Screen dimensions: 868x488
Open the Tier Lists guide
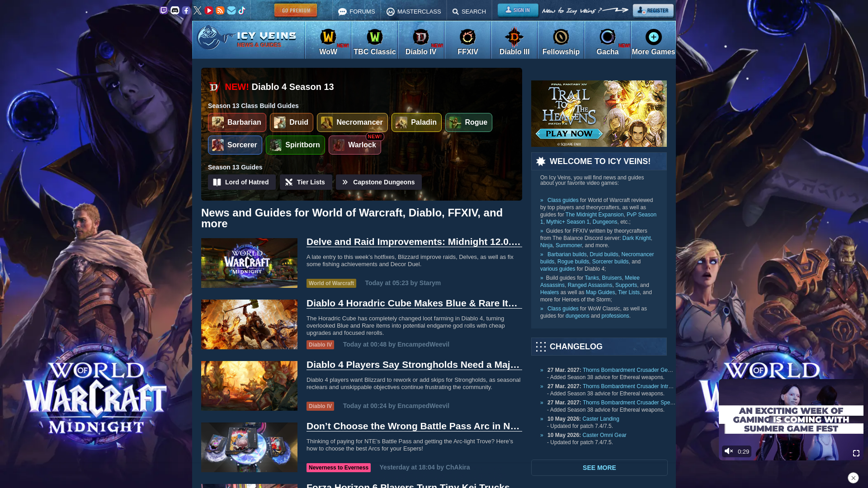coord(306,182)
